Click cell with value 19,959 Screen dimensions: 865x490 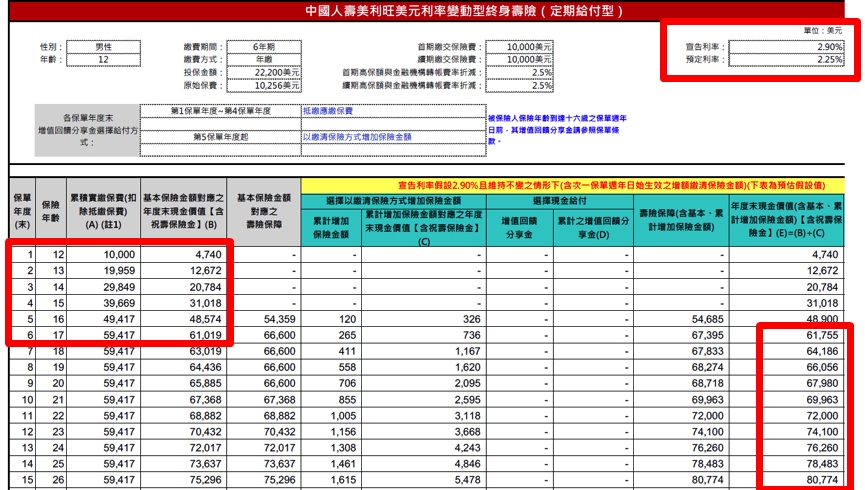(103, 271)
